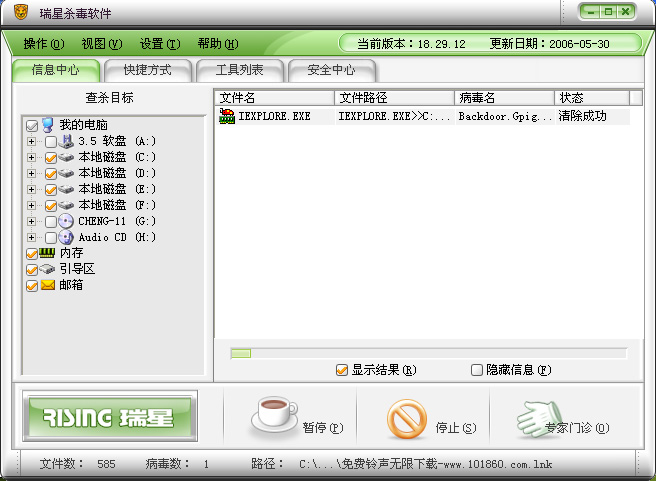Click the CHENG-11 G: disc icon
Screen dimensions: 656x481
pyautogui.click(x=66, y=221)
